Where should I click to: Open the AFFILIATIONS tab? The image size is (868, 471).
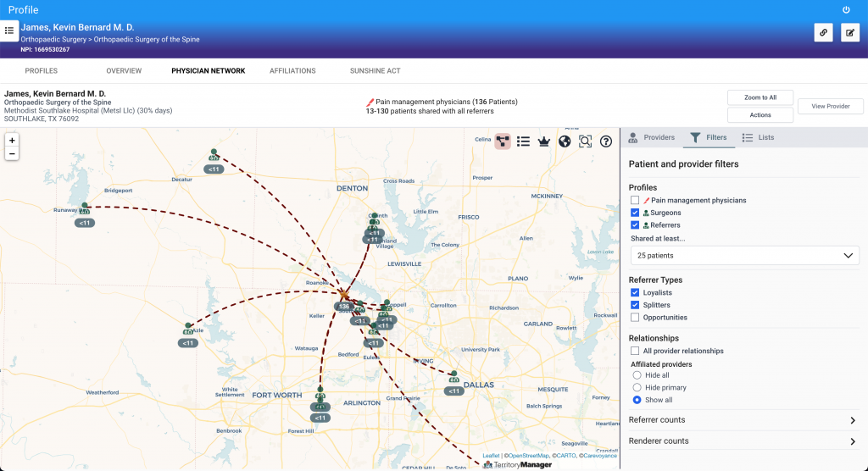(x=292, y=71)
